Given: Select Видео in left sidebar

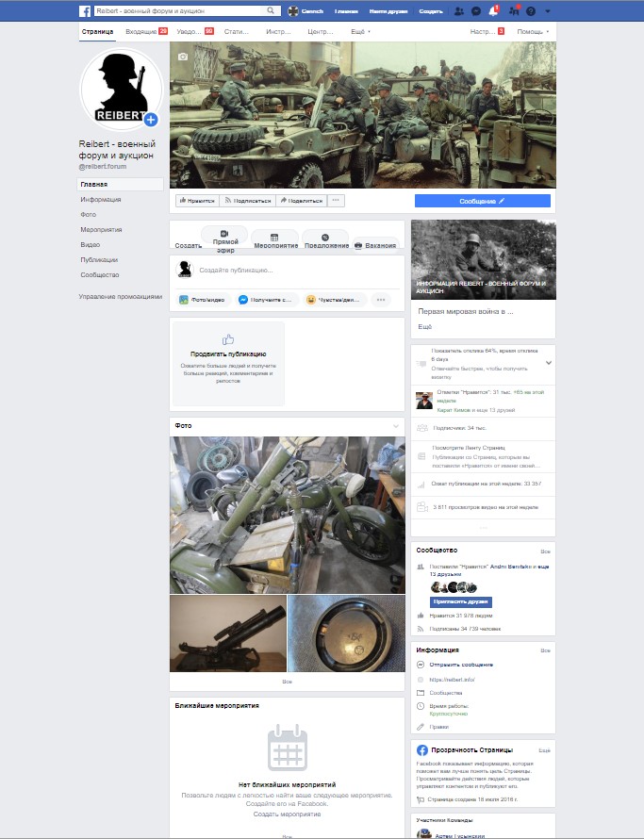Looking at the screenshot, I should [x=90, y=244].
